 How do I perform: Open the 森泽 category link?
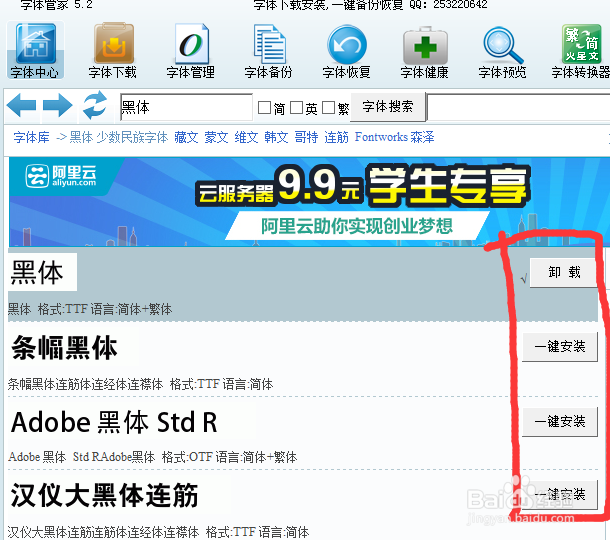(x=422, y=137)
